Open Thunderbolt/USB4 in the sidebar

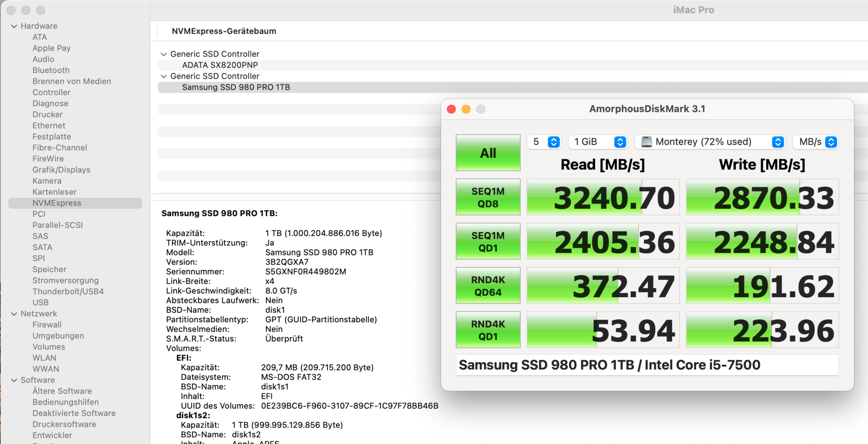68,292
